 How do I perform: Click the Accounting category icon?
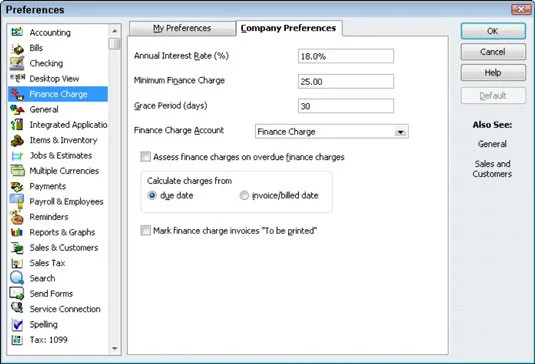17,32
